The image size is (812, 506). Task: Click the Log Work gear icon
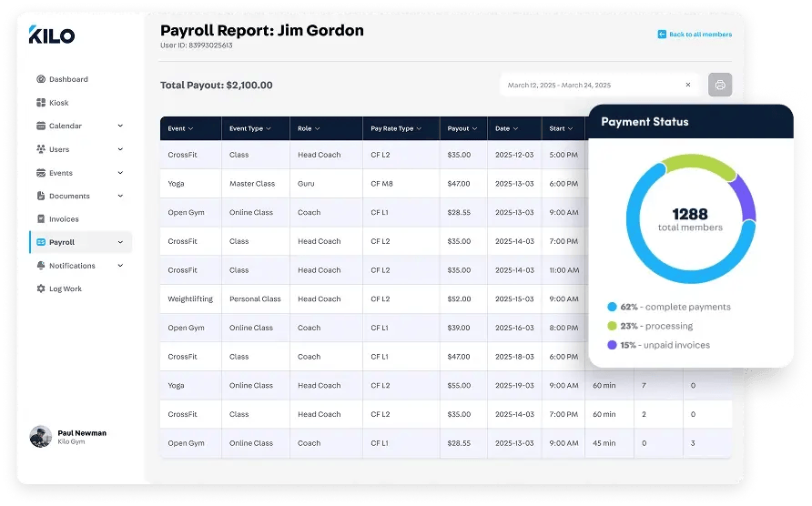[x=41, y=288]
